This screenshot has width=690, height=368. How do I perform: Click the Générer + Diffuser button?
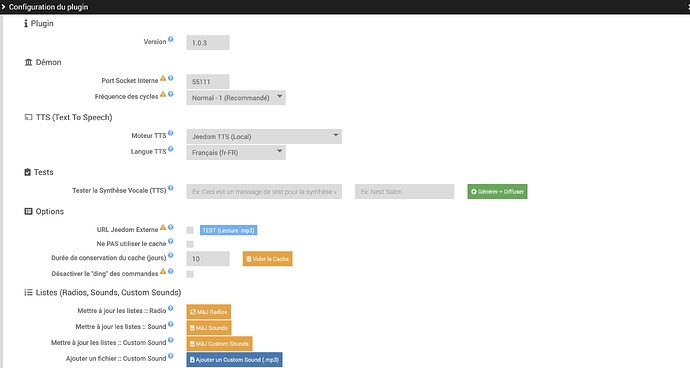497,191
